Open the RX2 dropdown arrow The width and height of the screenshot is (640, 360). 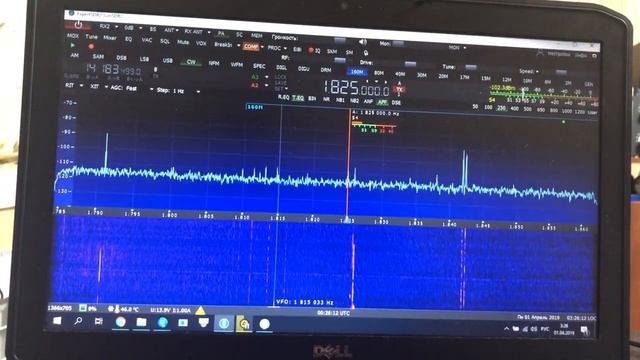pos(116,27)
